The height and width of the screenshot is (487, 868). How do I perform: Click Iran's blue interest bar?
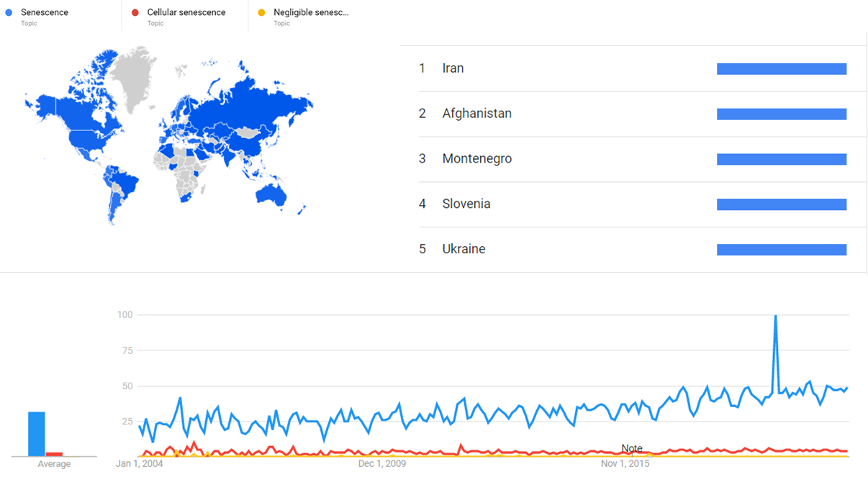(x=781, y=69)
